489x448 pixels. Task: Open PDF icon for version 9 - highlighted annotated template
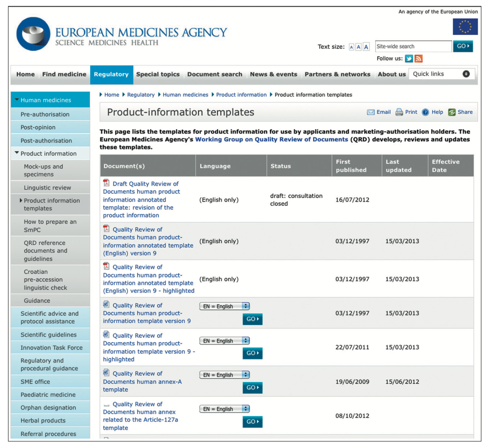(106, 266)
